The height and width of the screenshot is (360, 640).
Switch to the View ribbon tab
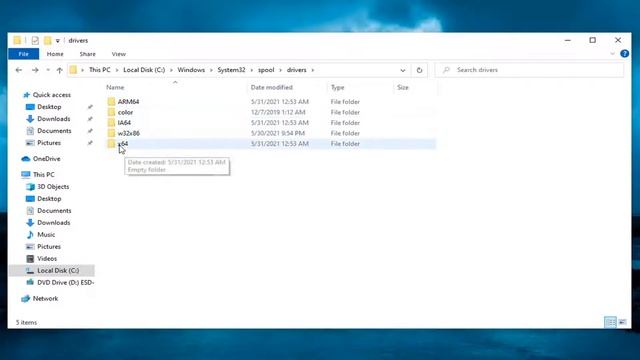tap(118, 54)
